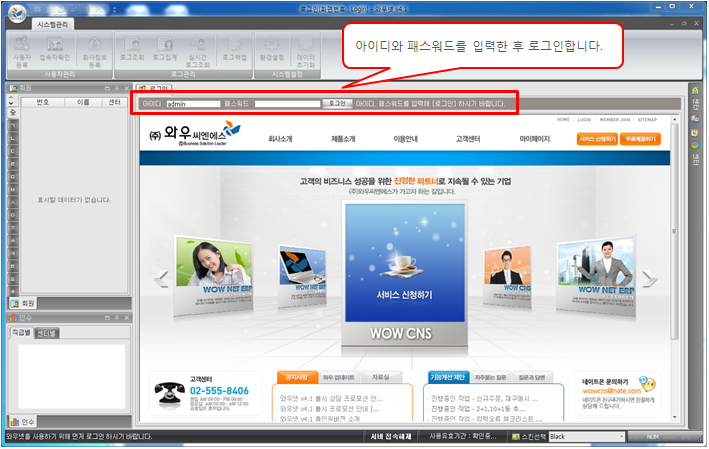This screenshot has width=709, height=449.
Task: Click the 사용자 등록 ribbon icon
Action: [x=22, y=49]
